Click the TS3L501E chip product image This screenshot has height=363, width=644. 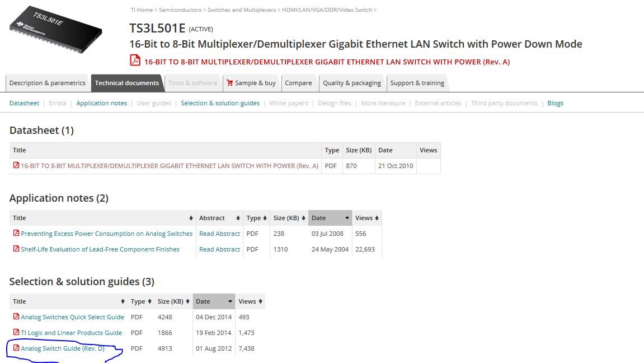[x=56, y=30]
